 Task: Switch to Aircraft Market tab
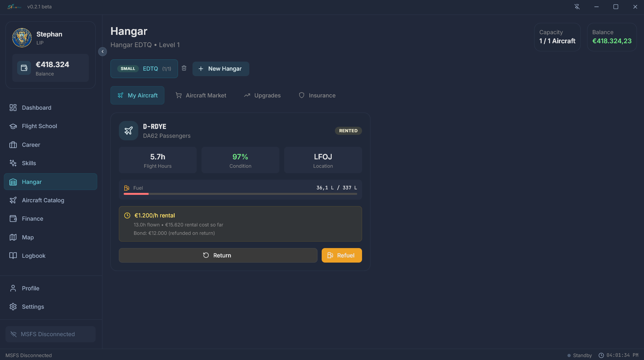pos(201,95)
